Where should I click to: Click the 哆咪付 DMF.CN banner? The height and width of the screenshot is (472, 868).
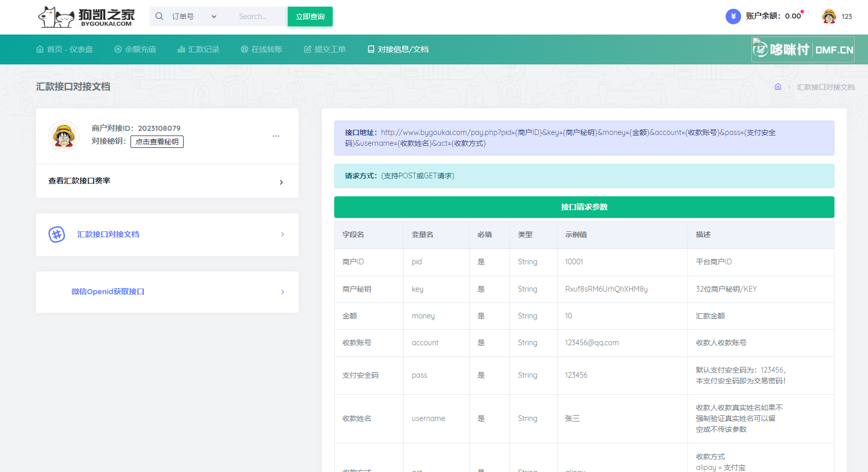pyautogui.click(x=803, y=49)
